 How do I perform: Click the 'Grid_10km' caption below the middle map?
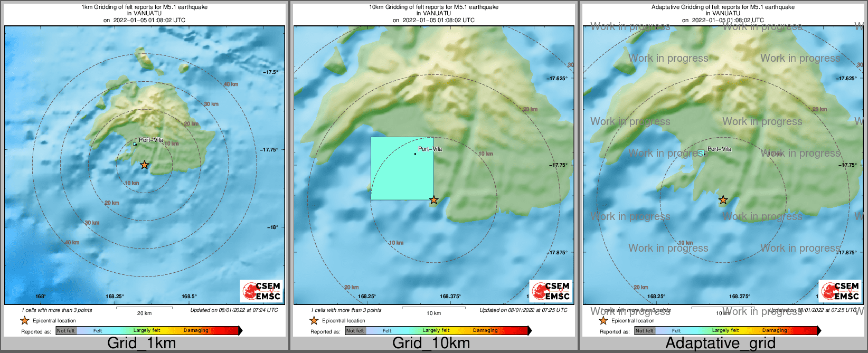pos(431,343)
